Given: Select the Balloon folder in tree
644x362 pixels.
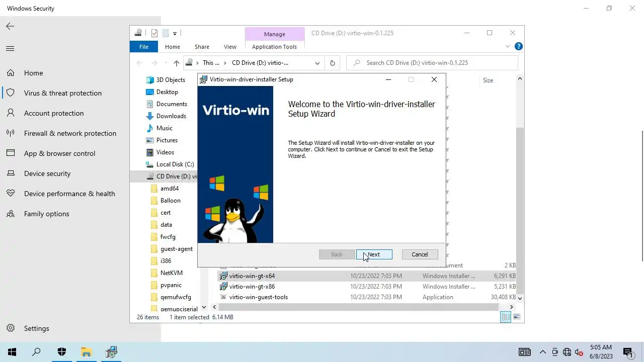Looking at the screenshot, I should point(171,201).
